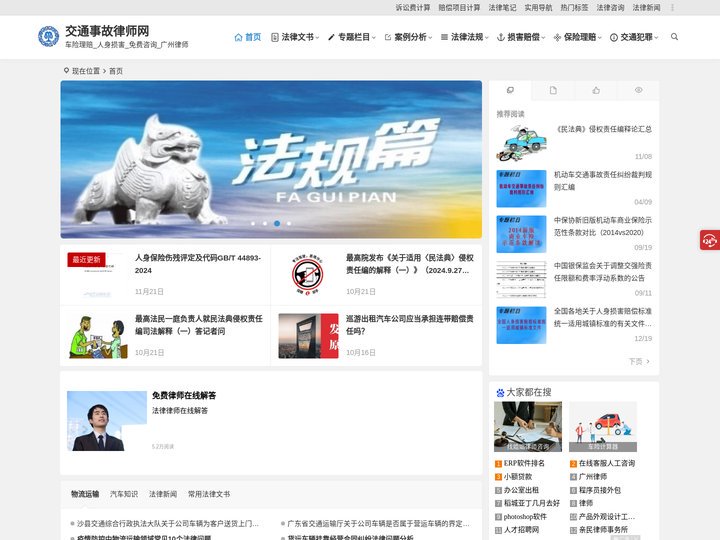This screenshot has width=720, height=540.
Task: Expand the 案例分析 dropdown menu
Action: coord(408,37)
